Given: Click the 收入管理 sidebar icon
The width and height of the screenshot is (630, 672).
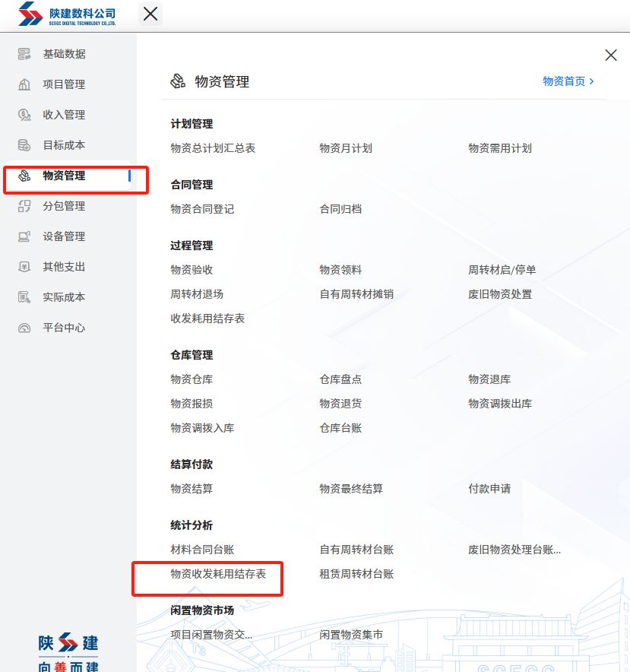Looking at the screenshot, I should [x=24, y=115].
